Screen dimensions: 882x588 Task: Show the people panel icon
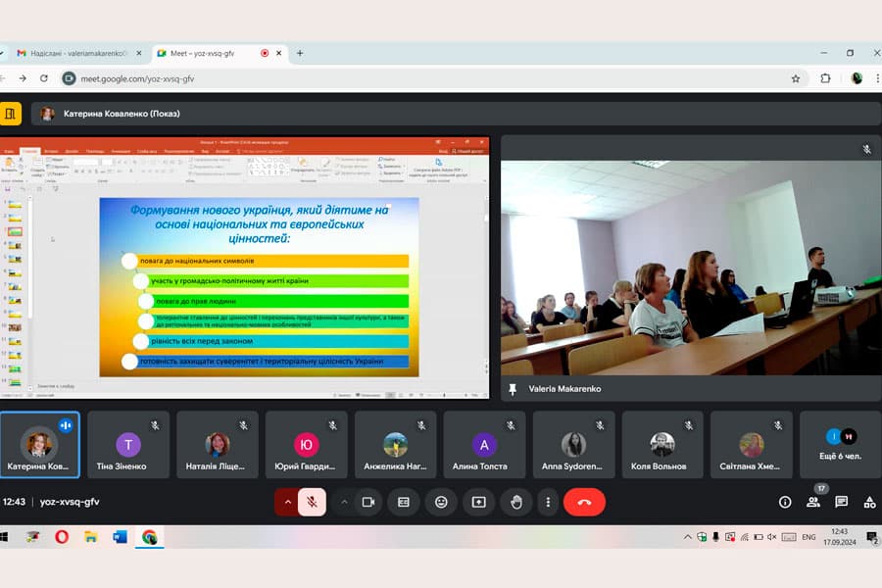tap(812, 502)
